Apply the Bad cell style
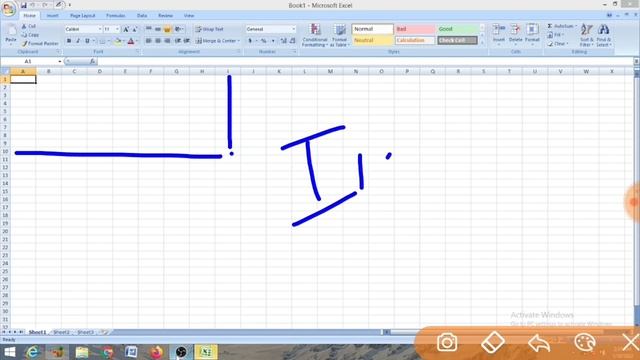 (415, 29)
